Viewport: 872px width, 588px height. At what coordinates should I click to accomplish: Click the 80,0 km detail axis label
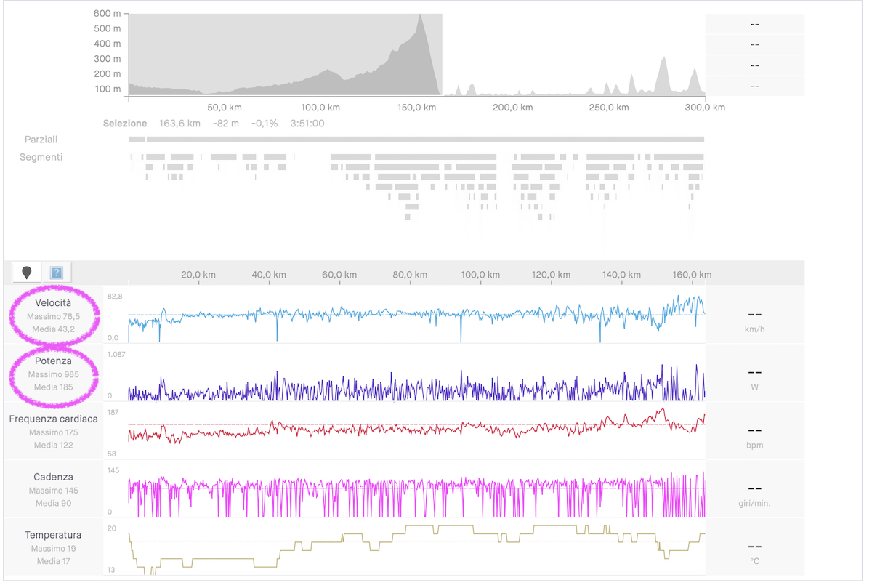click(x=410, y=275)
